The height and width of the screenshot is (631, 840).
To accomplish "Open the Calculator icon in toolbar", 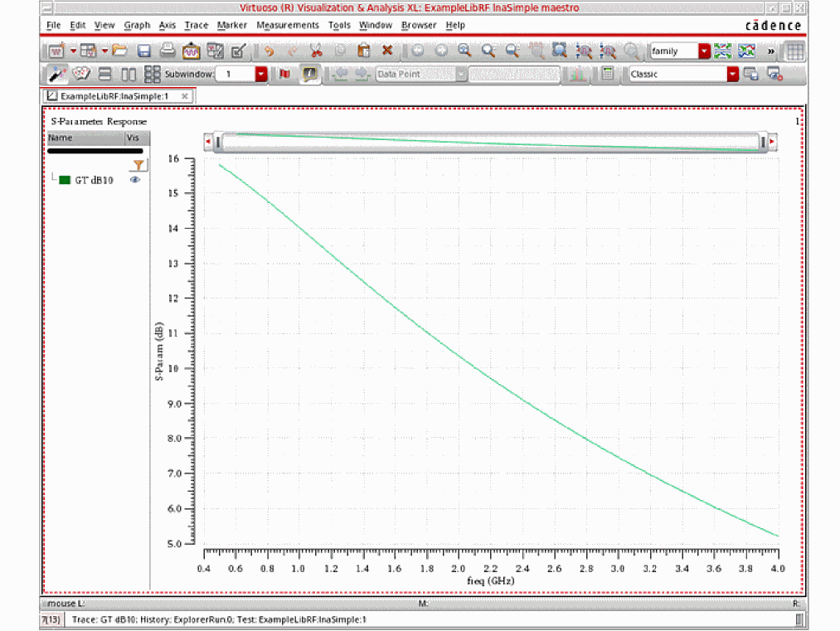I will click(608, 74).
